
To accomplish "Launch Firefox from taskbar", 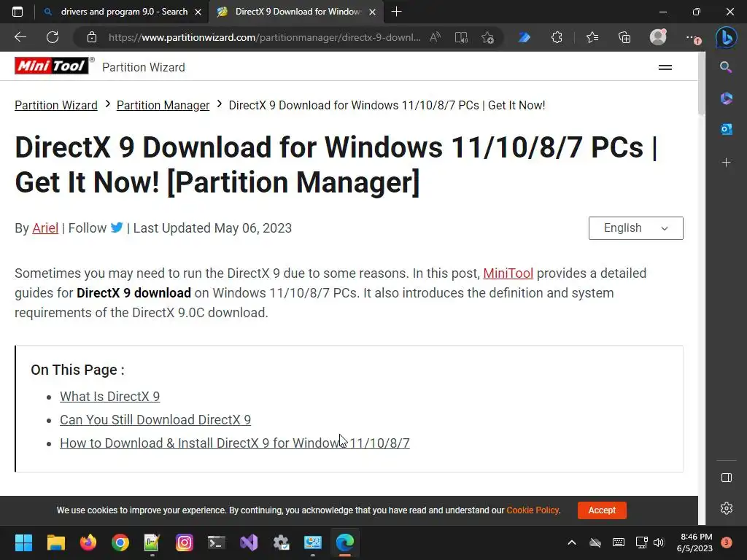I will point(88,542).
